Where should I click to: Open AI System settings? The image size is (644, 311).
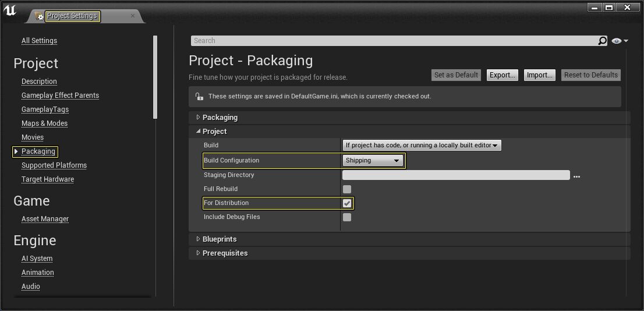click(x=37, y=259)
